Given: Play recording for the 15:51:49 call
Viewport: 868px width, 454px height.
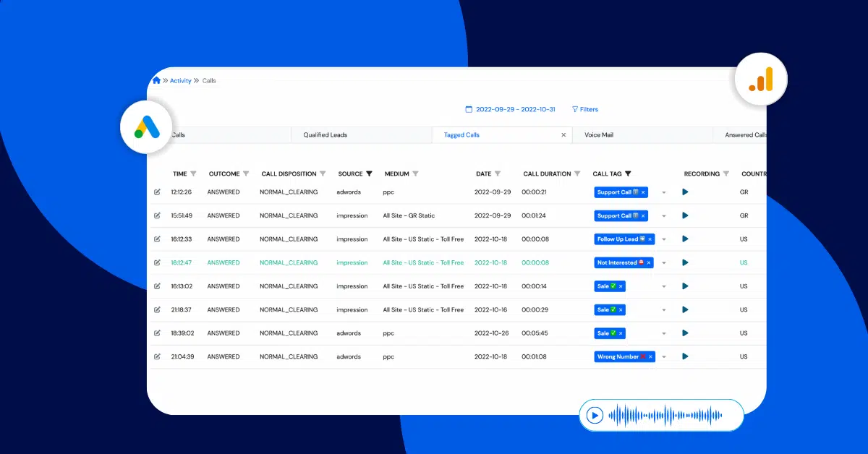Looking at the screenshot, I should [685, 215].
